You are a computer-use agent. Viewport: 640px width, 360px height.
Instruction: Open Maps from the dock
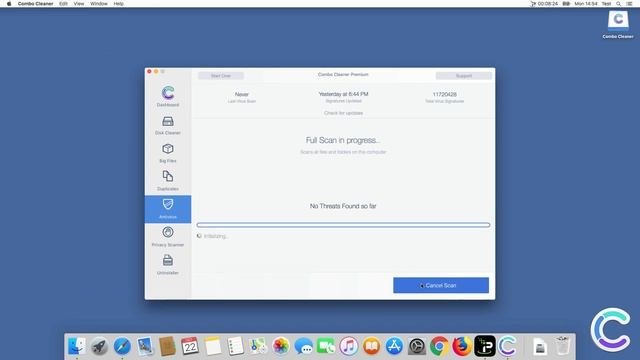tap(258, 346)
